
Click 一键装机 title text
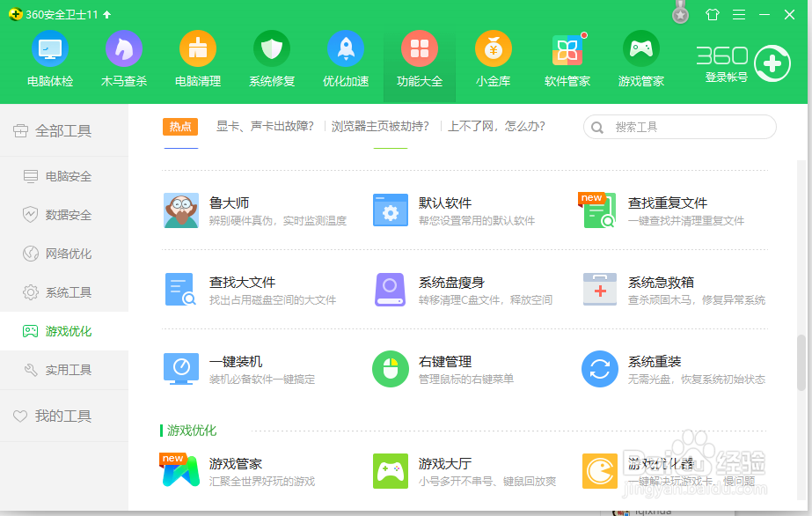coord(236,361)
